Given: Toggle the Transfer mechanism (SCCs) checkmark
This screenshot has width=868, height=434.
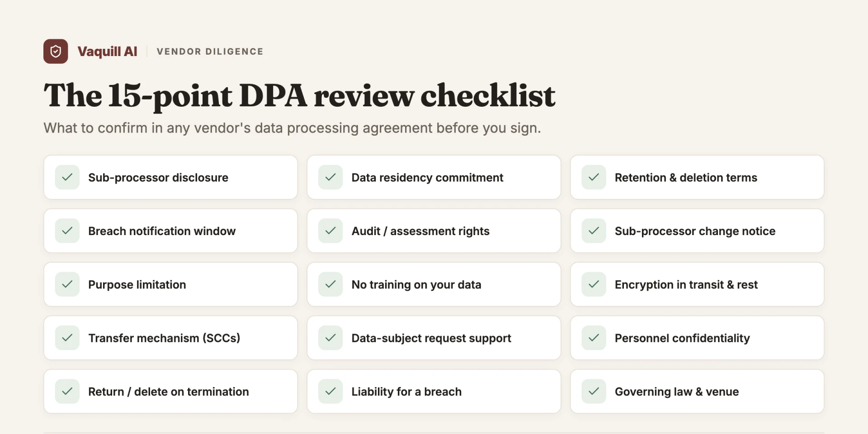Looking at the screenshot, I should pos(67,338).
